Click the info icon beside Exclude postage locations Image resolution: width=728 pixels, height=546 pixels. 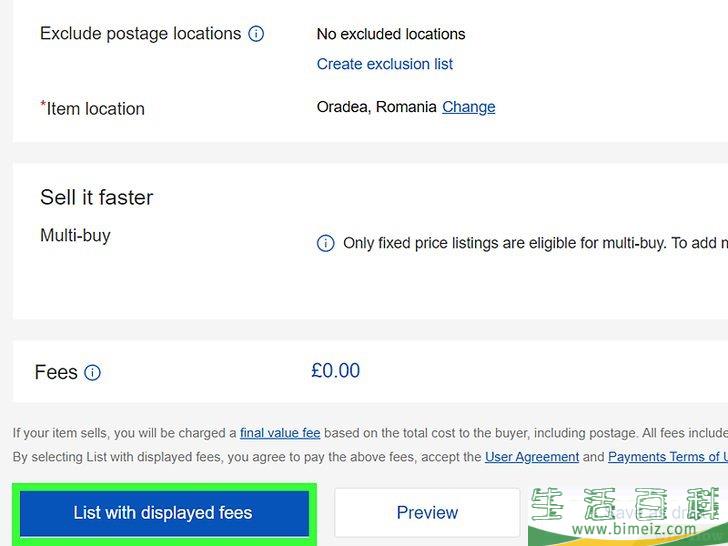pos(256,34)
